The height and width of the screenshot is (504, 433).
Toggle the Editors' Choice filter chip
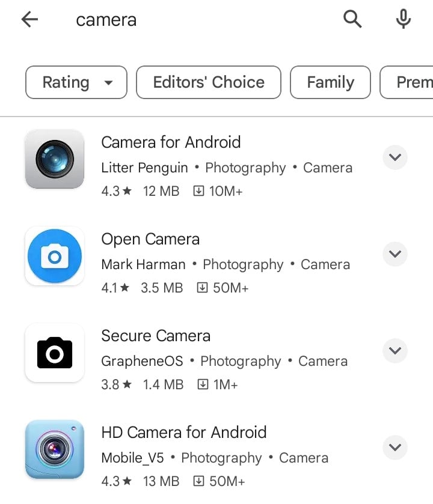click(x=209, y=82)
